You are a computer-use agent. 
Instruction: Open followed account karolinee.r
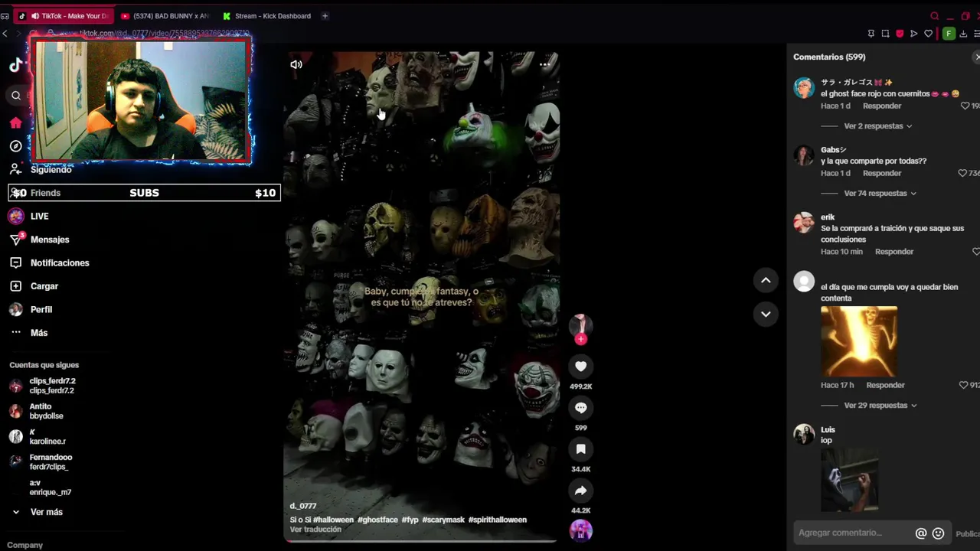(47, 437)
